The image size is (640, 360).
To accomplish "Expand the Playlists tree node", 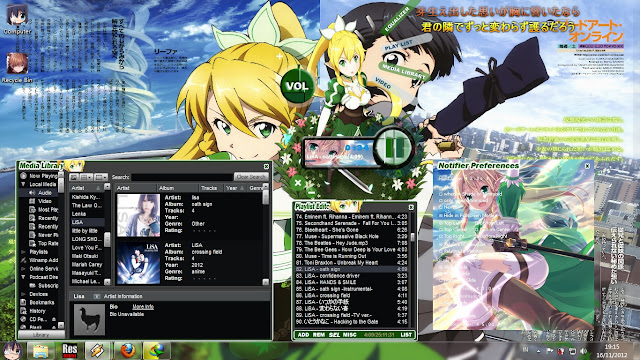I will pos(23,252).
